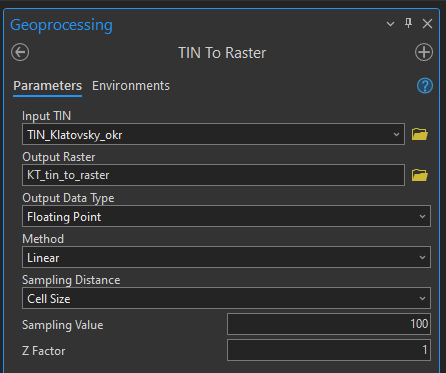Open the tool help question mark icon
Screen dimensions: 446x373
425,86
